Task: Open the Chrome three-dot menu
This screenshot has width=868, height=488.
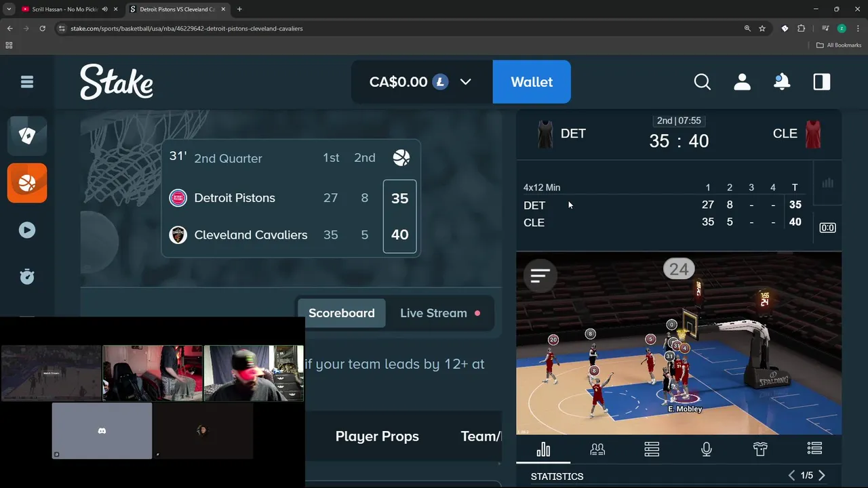Action: (858, 28)
